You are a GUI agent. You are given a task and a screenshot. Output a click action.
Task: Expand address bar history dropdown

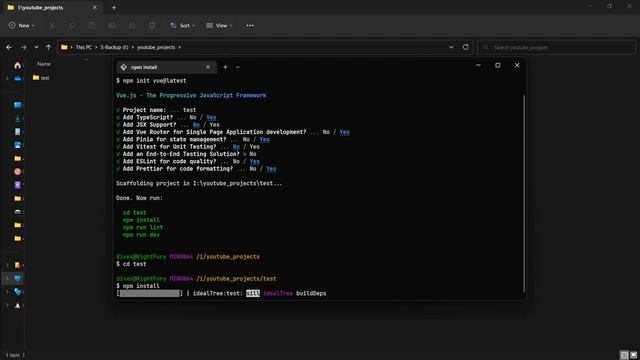[x=451, y=47]
